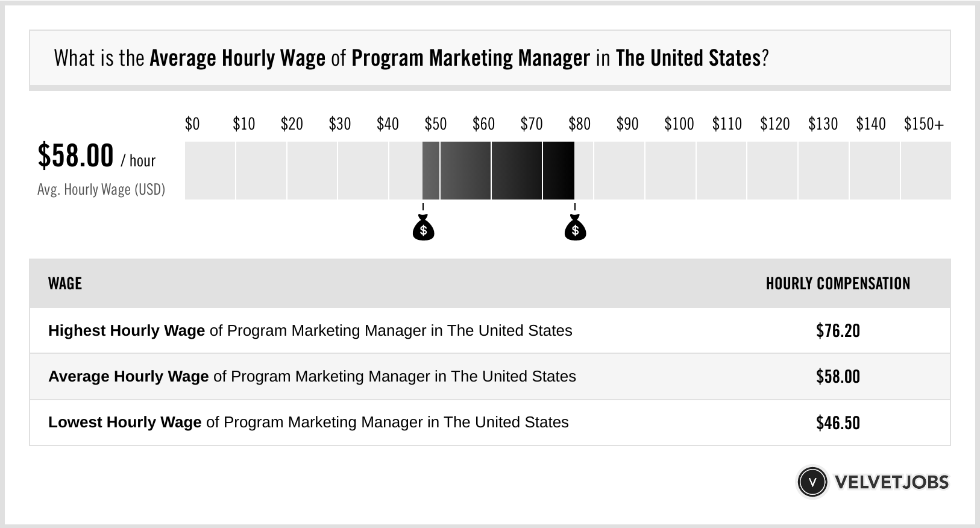Image resolution: width=980 pixels, height=528 pixels.
Task: Click the darkest segment of wage bar
Action: (559, 171)
